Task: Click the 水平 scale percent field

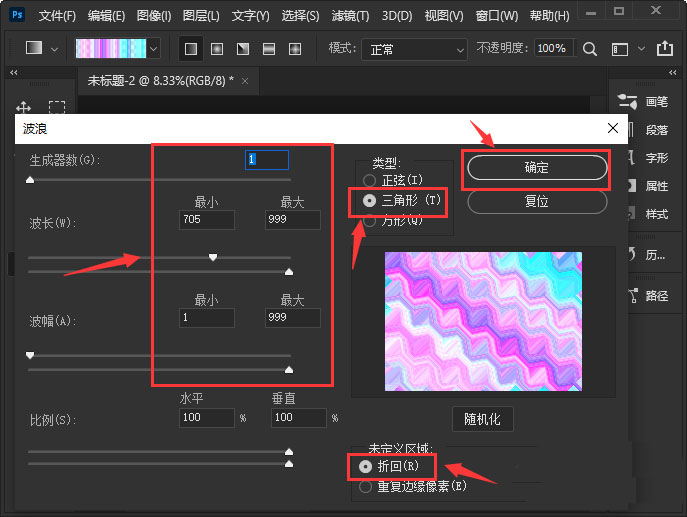Action: (207, 418)
